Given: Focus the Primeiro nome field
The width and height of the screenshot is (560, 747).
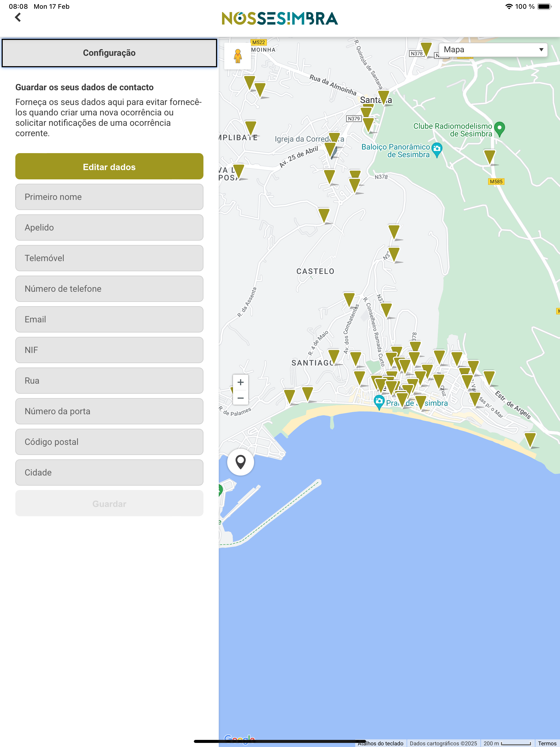Looking at the screenshot, I should click(x=109, y=197).
